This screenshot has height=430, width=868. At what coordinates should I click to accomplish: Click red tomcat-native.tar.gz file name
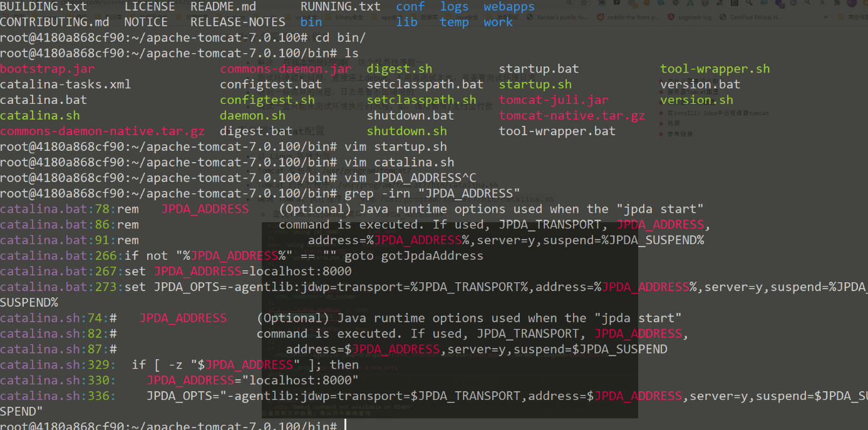click(x=572, y=116)
